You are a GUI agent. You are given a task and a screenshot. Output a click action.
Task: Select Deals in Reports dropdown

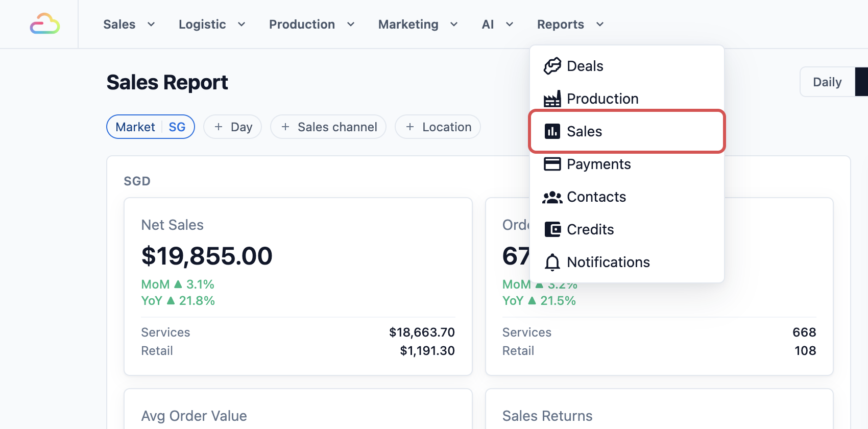coord(627,66)
